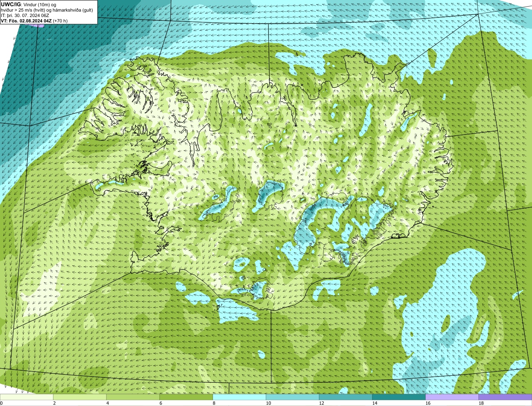Click the 'IT: þri. 30. 07. 2024 06Z' line
This screenshot has height=406, width=532.
pos(25,15)
